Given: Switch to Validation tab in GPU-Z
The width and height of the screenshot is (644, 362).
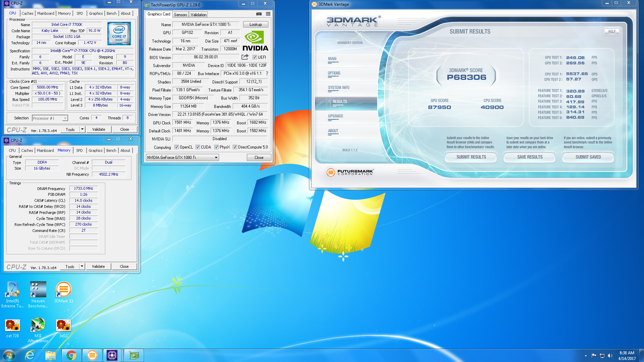Looking at the screenshot, I should 199,15.
